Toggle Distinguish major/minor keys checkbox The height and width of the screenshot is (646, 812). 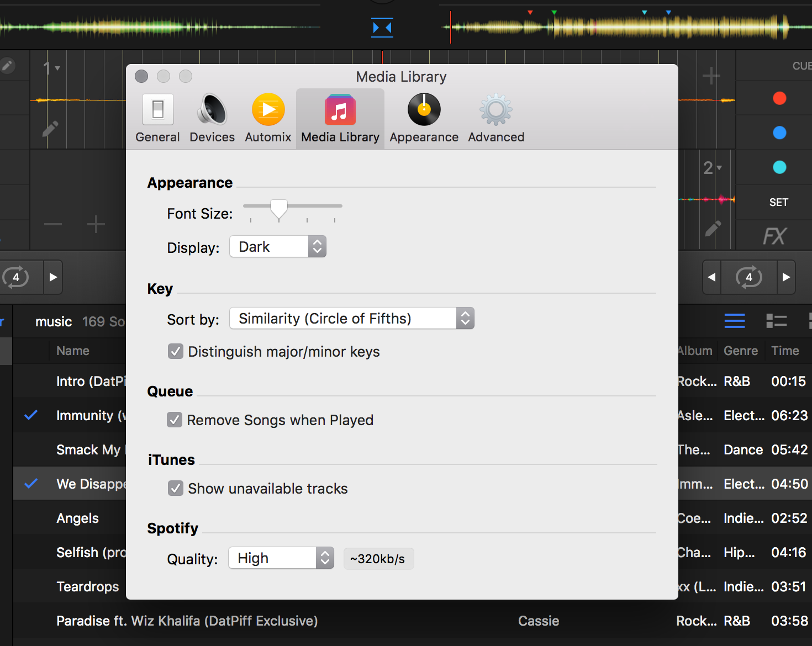(176, 352)
